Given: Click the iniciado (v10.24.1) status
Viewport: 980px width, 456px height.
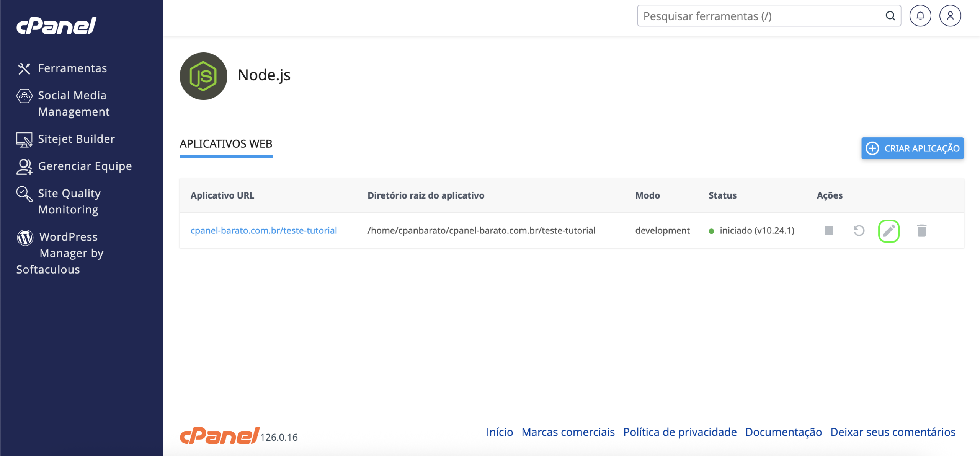Looking at the screenshot, I should (752, 230).
